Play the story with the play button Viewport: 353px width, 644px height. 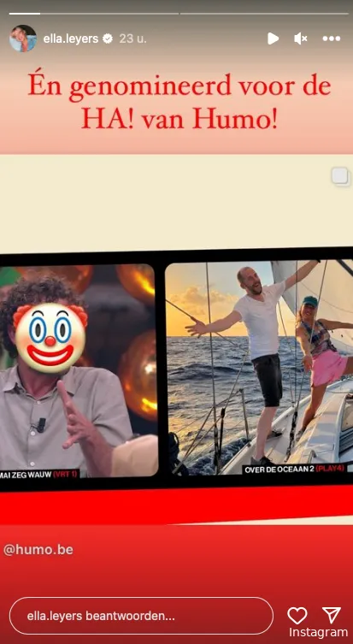tap(273, 38)
